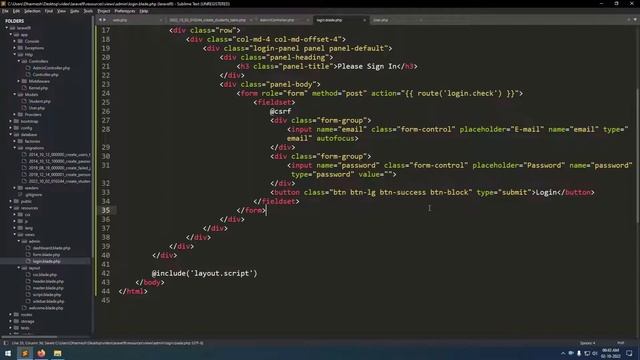Expand the Exceptions folder
Viewport: 640px width, 360px height.
(15, 48)
